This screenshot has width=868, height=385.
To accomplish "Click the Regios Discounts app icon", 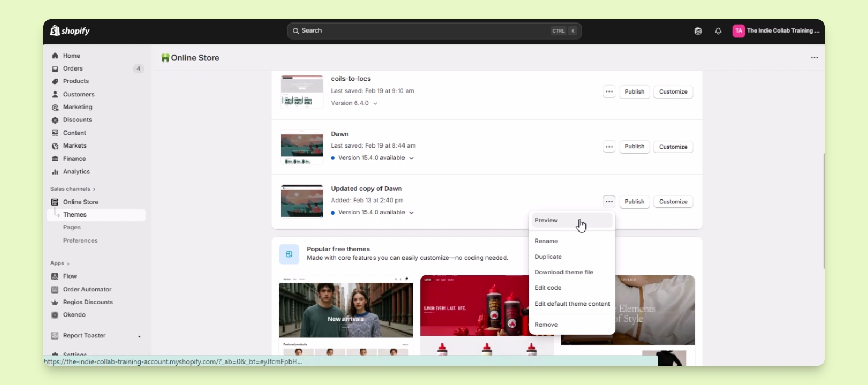I will [55, 302].
